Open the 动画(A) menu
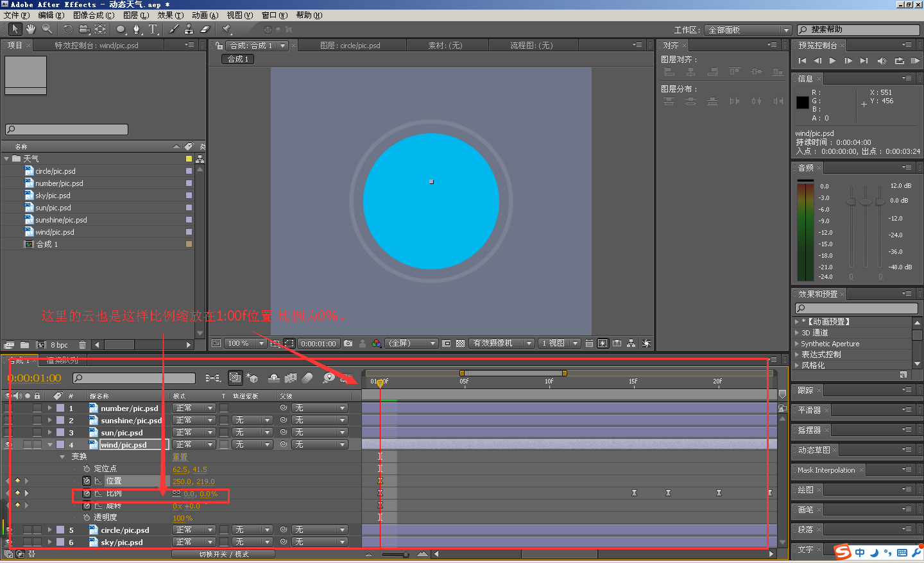The width and height of the screenshot is (924, 563). tap(205, 15)
